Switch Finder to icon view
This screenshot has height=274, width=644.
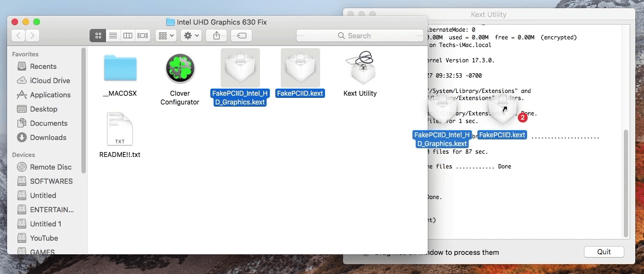(x=98, y=36)
